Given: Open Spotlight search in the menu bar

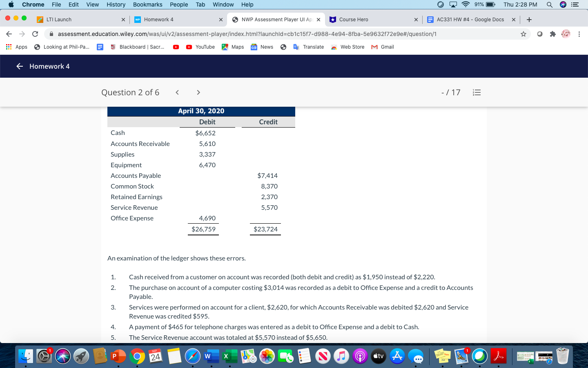Looking at the screenshot, I should point(550,4).
